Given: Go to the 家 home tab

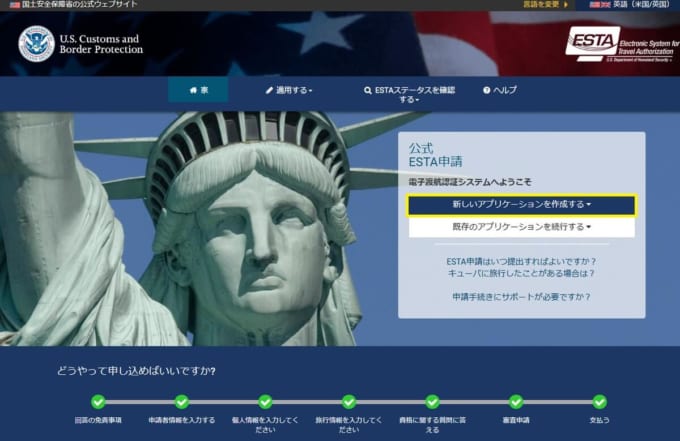Looking at the screenshot, I should (198, 90).
